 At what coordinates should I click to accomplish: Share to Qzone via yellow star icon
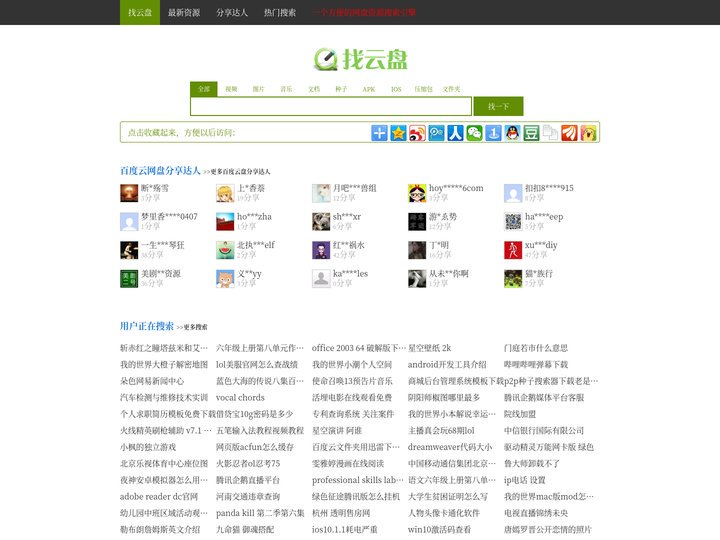coord(398,133)
